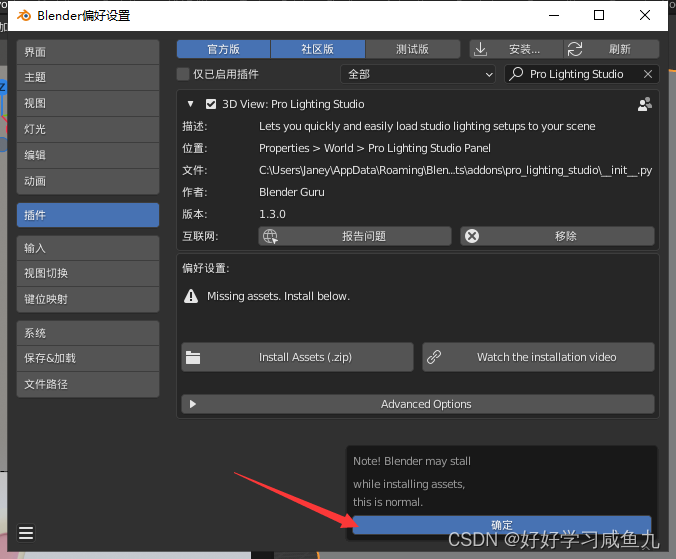
Task: Select the 插件 section
Action: (88, 215)
